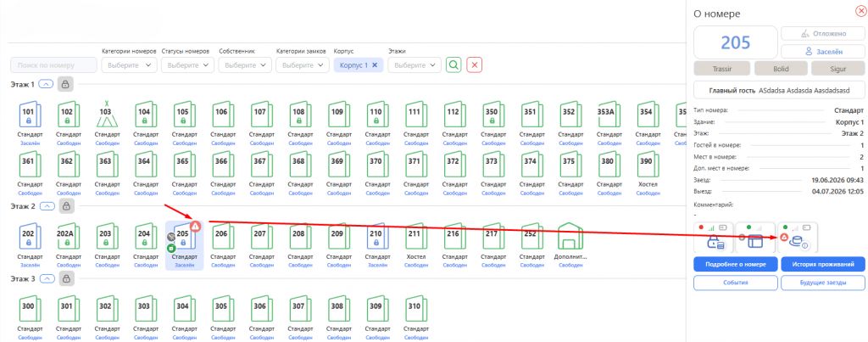Click the Главный гость field
This screenshot has height=342, width=868.
click(x=780, y=90)
